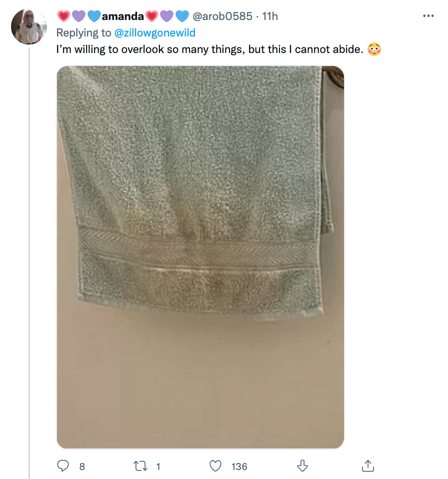The width and height of the screenshot is (448, 479).
Task: Open the @arob0585 handle
Action: [x=222, y=16]
